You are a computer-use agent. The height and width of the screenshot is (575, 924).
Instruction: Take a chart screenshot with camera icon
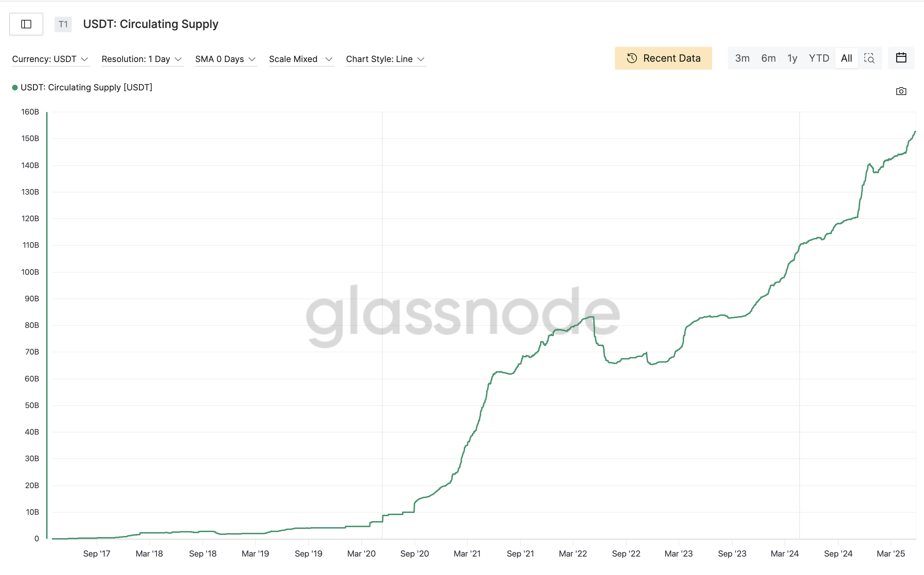[901, 91]
